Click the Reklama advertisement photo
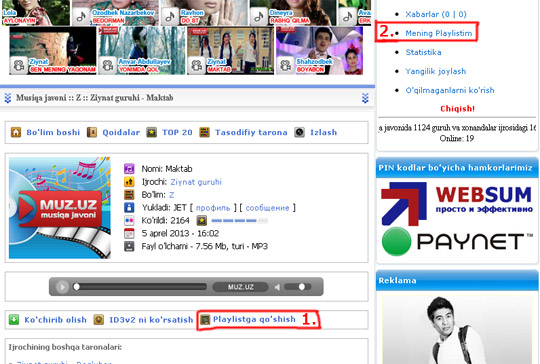540x364 pixels. [x=457, y=330]
